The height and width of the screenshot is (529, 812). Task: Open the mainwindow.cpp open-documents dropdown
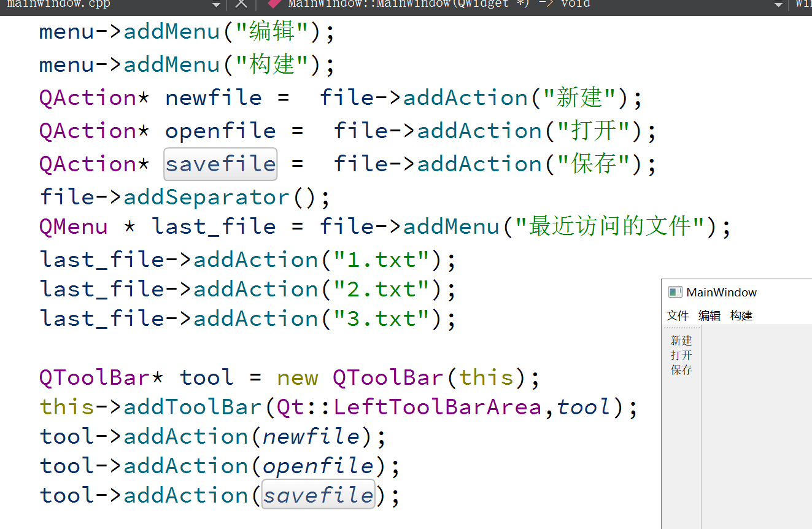click(216, 5)
